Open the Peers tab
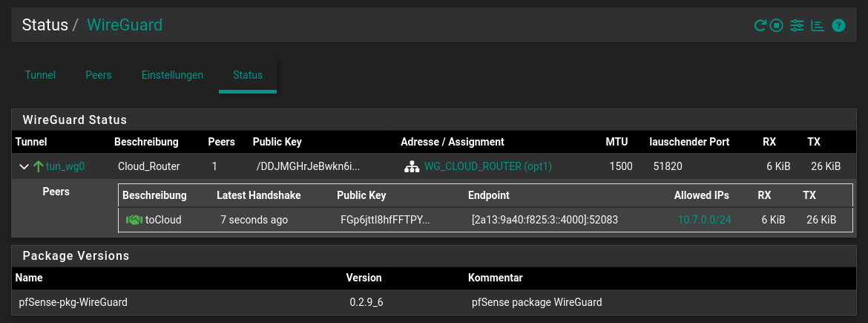Screen dimensions: 868x323 pyautogui.click(x=99, y=75)
